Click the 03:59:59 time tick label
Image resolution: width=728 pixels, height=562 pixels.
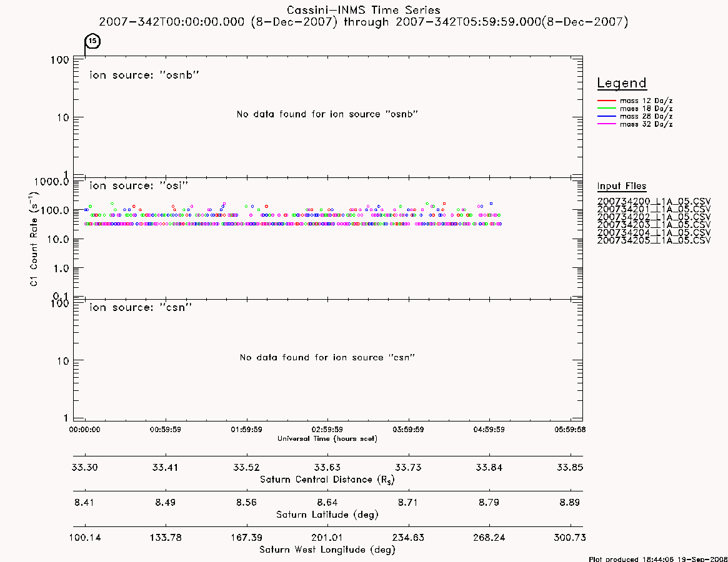pyautogui.click(x=408, y=430)
